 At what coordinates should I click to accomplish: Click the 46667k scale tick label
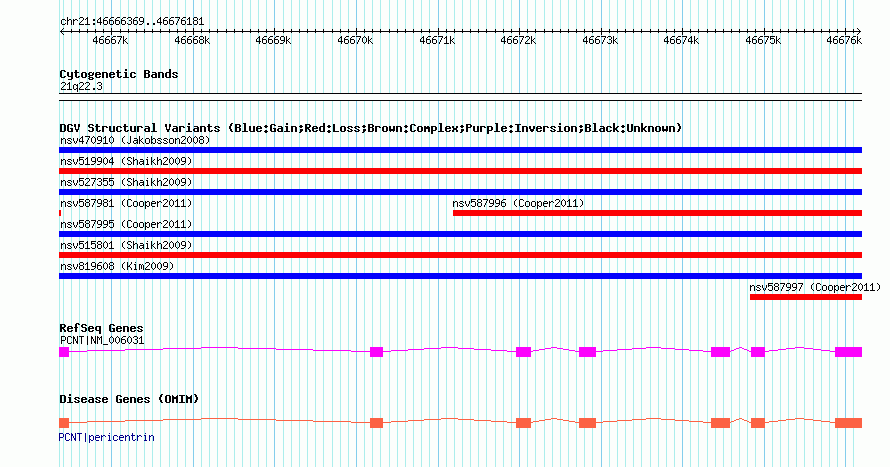tap(110, 41)
